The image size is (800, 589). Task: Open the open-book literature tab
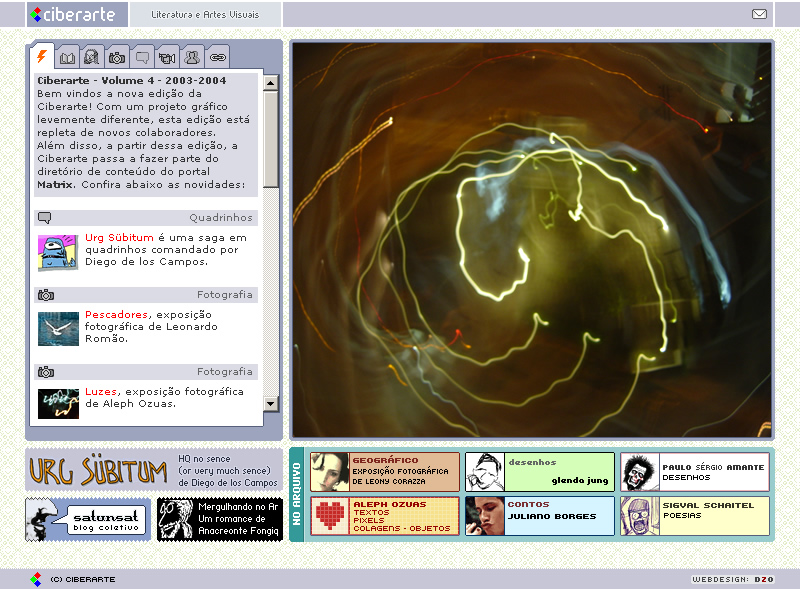(67, 58)
